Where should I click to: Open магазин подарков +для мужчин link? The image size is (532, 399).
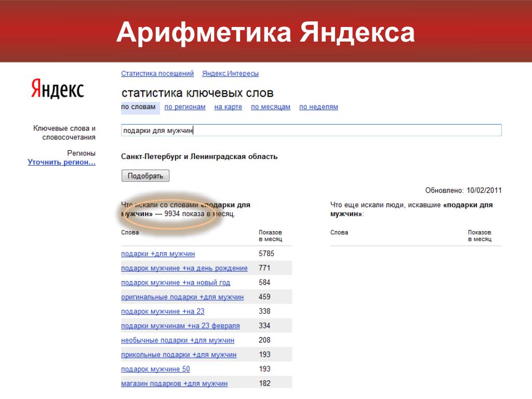[x=174, y=383]
